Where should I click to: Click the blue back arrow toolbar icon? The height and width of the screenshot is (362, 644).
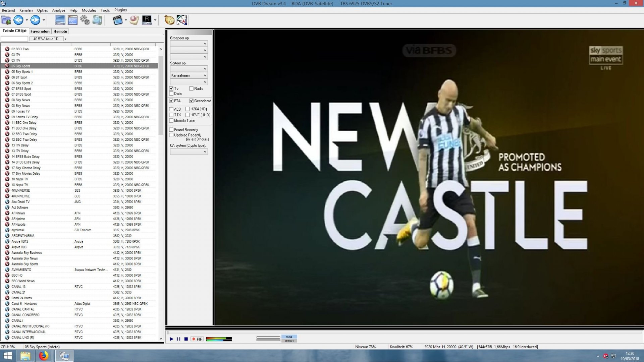[x=18, y=20]
